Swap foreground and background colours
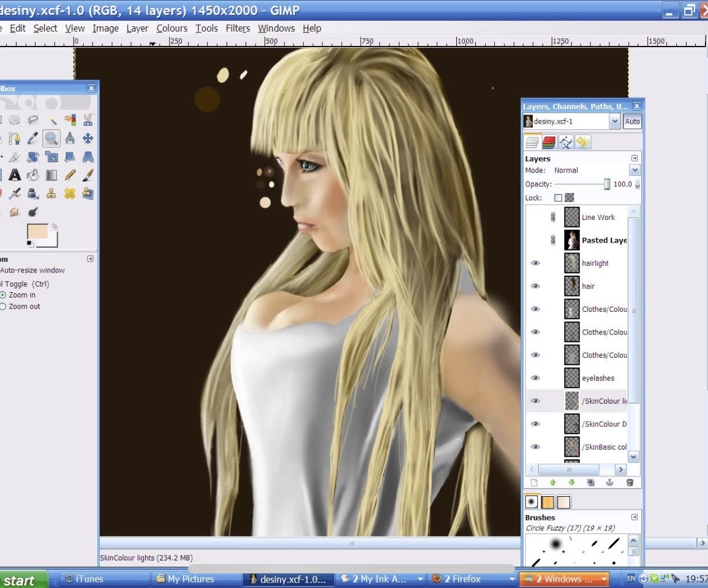708x588 pixels. (x=54, y=226)
